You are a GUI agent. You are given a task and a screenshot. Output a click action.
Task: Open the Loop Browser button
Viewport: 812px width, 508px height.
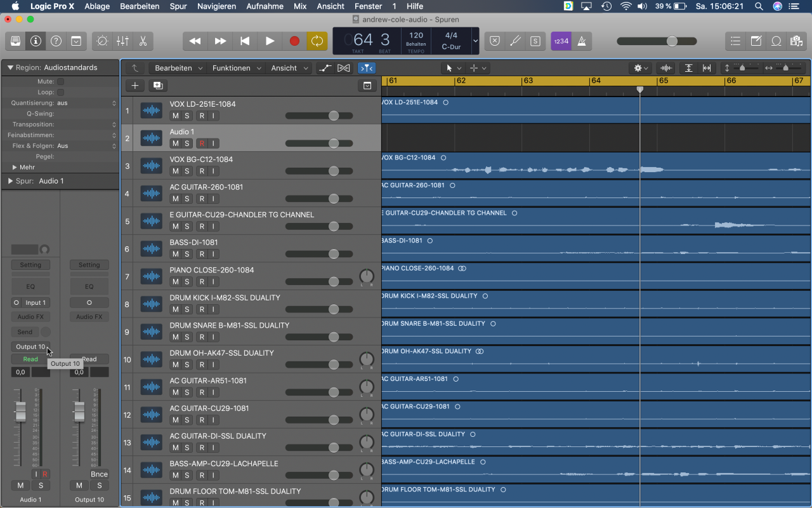[x=776, y=41]
